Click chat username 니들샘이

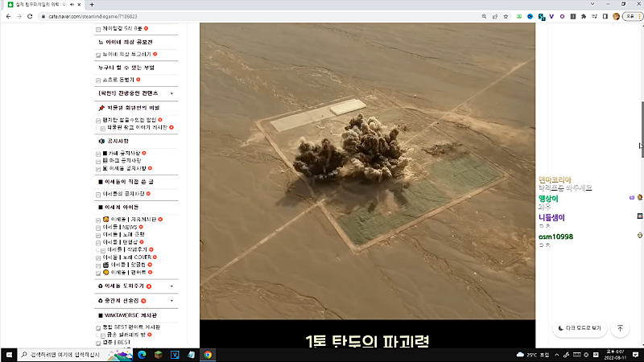[551, 217]
